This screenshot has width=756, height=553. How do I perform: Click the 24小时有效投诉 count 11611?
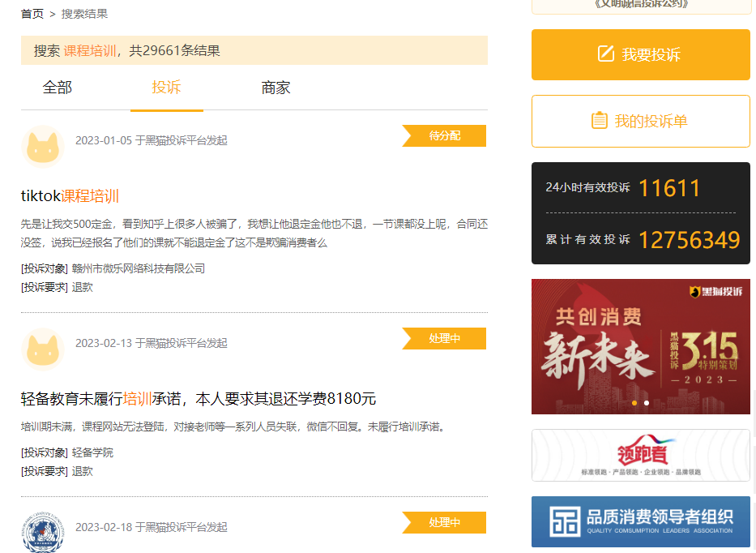pos(669,188)
